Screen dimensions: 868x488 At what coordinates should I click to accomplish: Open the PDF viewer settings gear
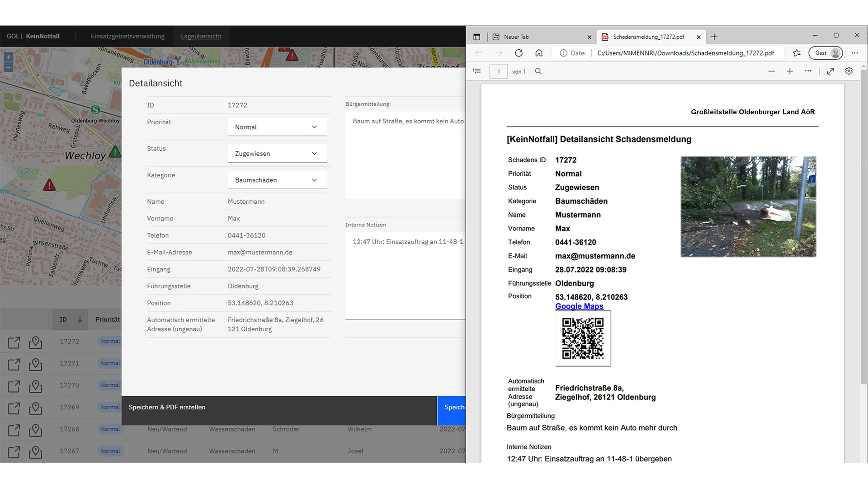click(849, 71)
